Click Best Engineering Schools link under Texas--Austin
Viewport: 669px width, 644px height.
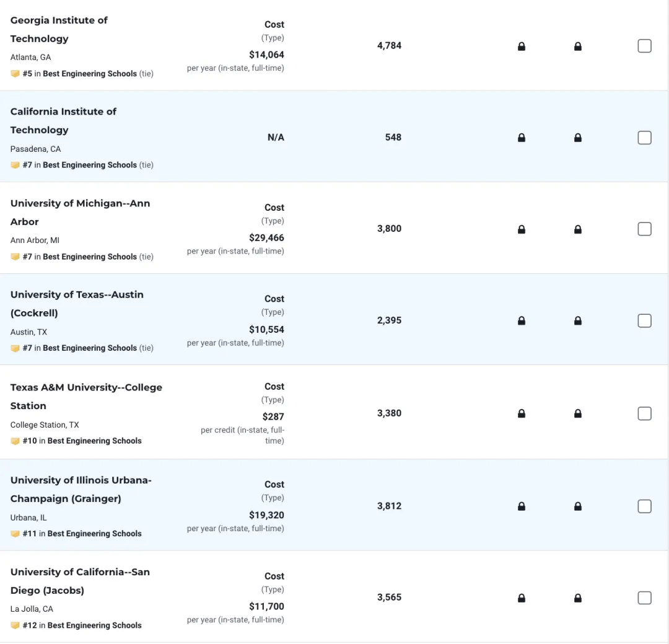(x=90, y=348)
